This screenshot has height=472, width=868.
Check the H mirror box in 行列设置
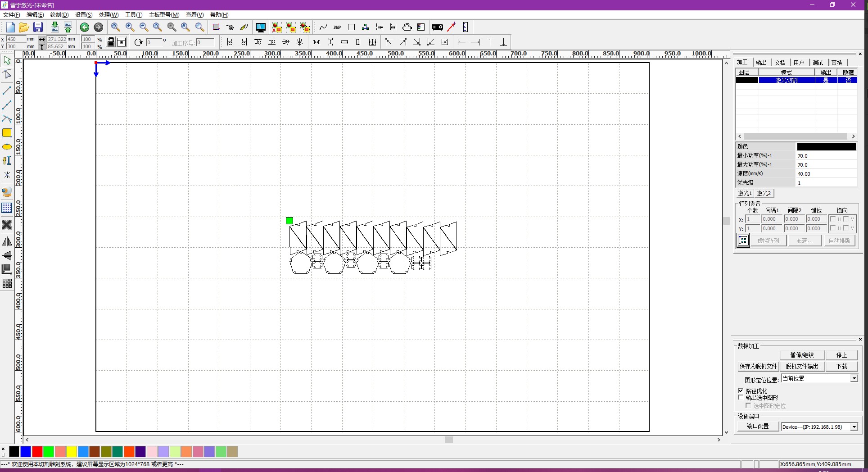[833, 219]
